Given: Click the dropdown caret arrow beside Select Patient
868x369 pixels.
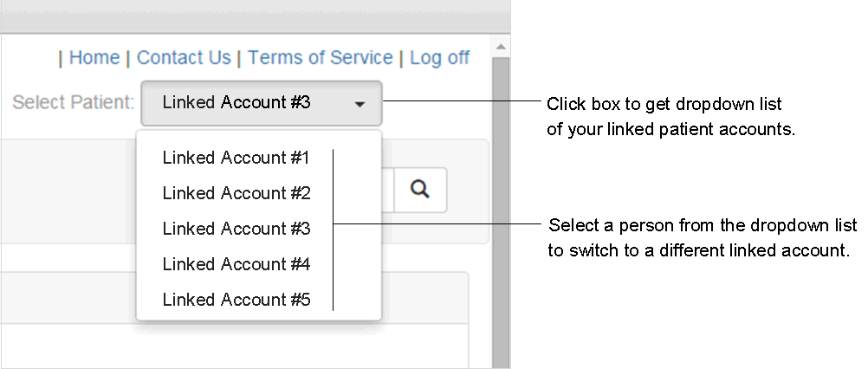Looking at the screenshot, I should 360,104.
